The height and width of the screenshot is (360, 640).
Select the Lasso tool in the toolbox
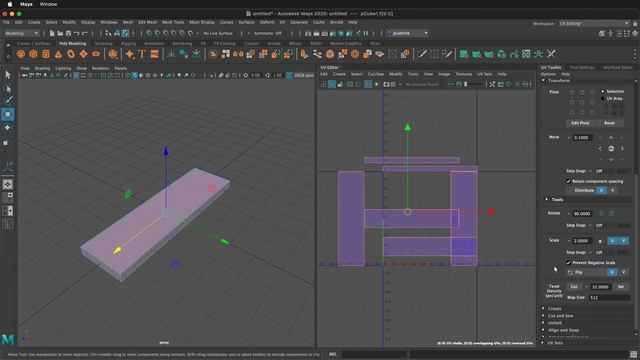click(x=8, y=88)
